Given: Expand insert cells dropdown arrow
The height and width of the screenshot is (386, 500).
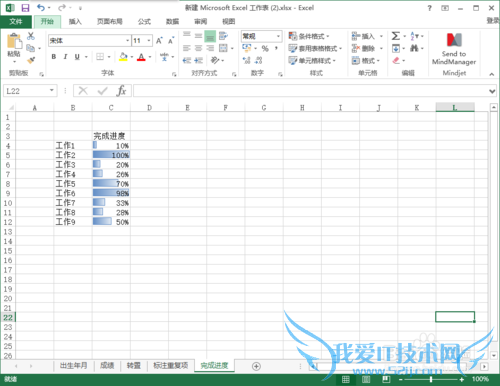Looking at the screenshot, I should click(381, 36).
